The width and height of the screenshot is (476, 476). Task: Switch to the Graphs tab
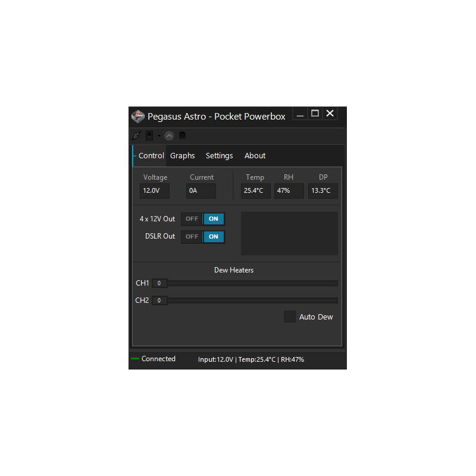[x=182, y=156]
